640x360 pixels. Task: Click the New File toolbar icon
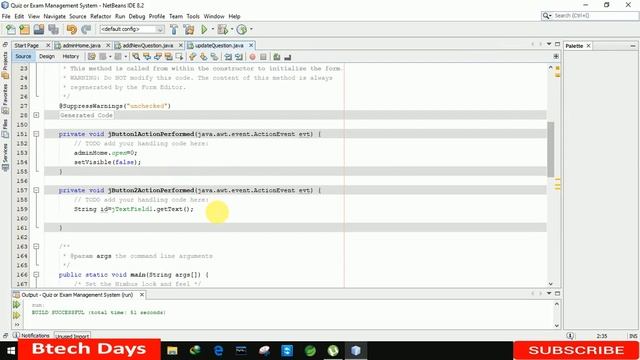(11, 29)
